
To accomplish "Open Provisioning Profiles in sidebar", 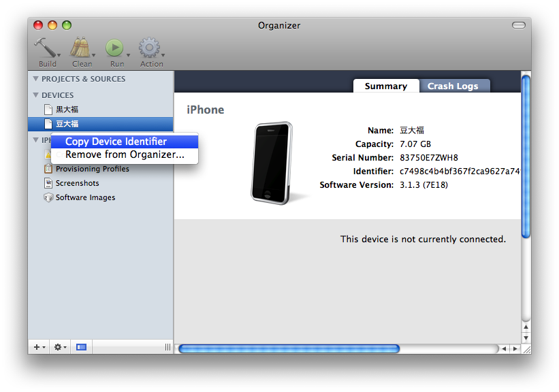I will pyautogui.click(x=92, y=169).
